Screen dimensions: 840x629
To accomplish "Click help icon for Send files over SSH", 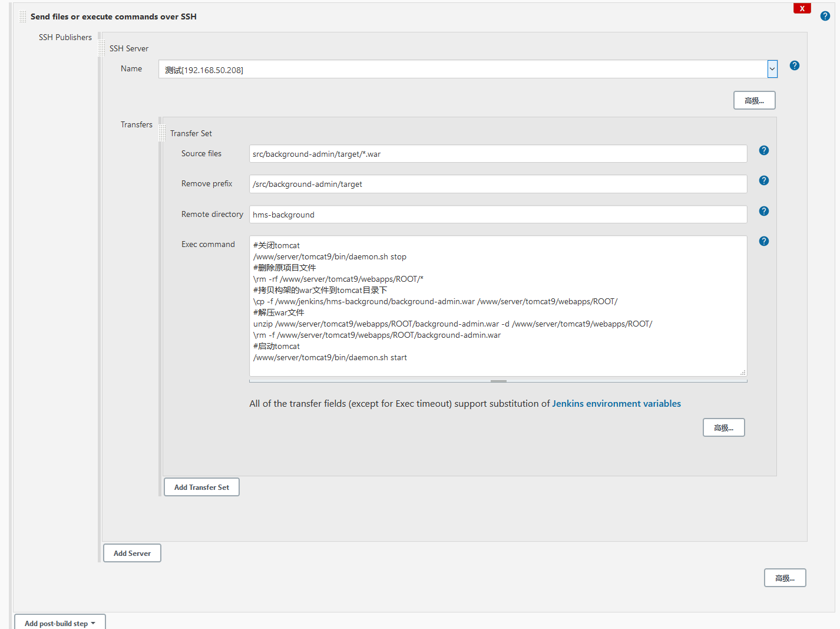I will [825, 16].
